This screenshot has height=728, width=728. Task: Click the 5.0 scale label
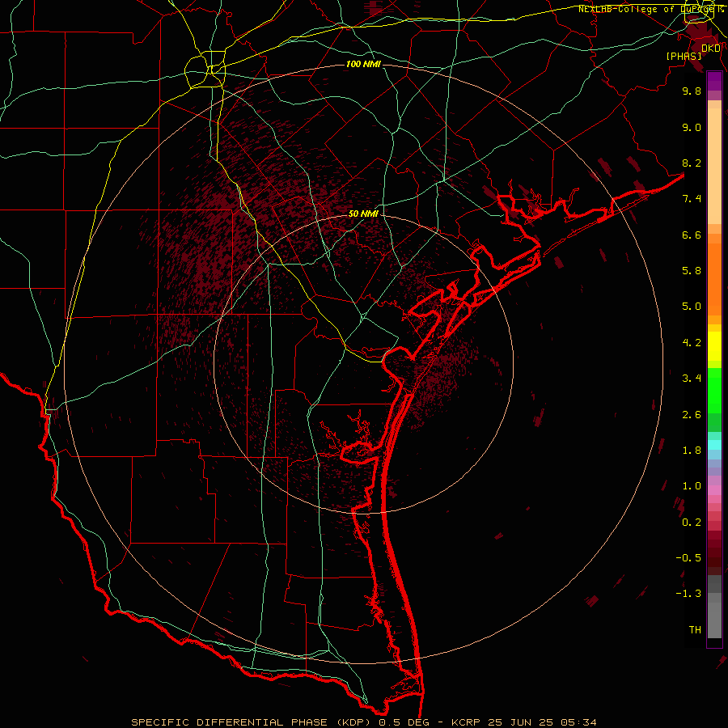point(692,307)
